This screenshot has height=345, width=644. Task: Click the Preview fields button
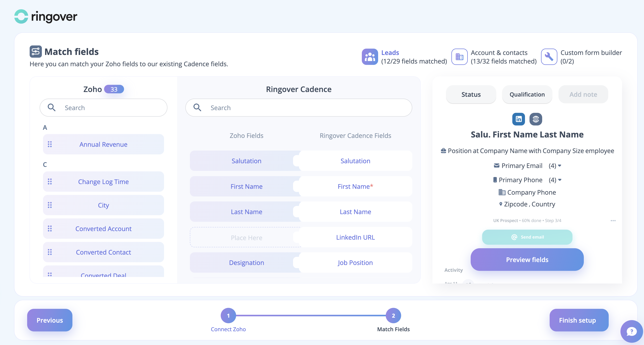[527, 259]
